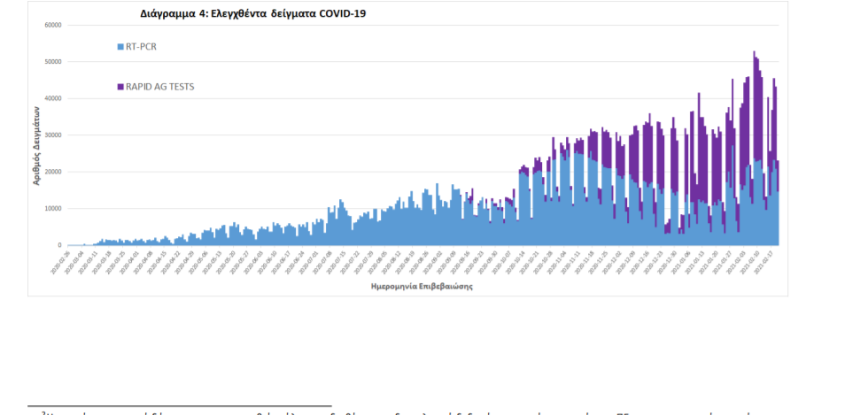
Task: Click the 30000 y-axis tick label
Action: point(52,135)
